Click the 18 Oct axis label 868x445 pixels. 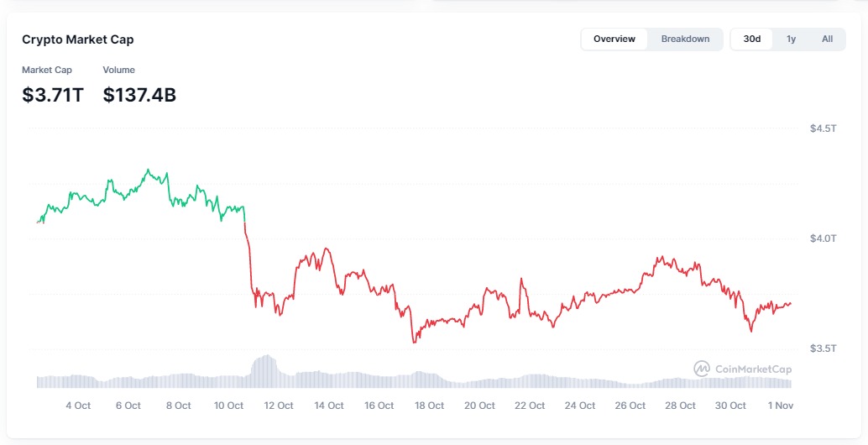click(x=429, y=406)
